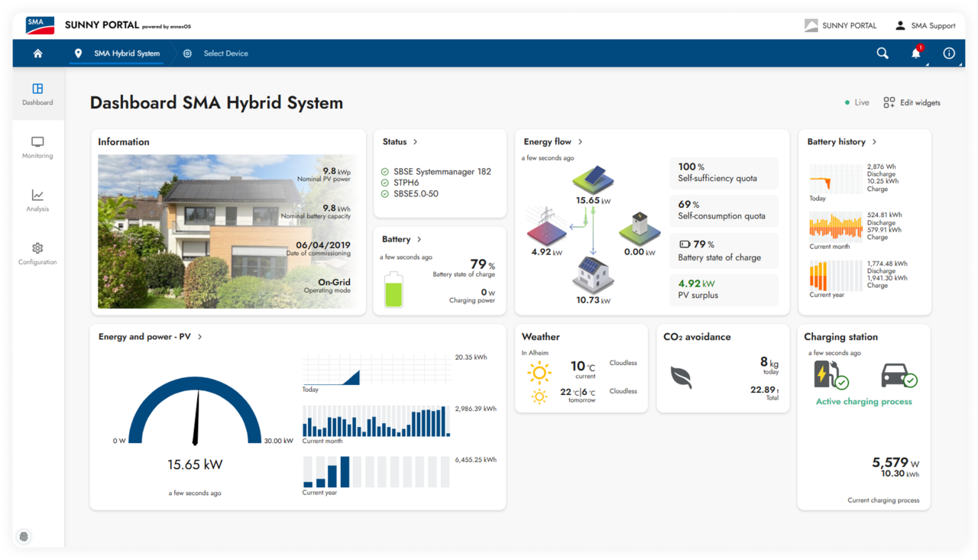Click tomorrow's weather sun icon
This screenshot has height=560, width=978.
(539, 397)
